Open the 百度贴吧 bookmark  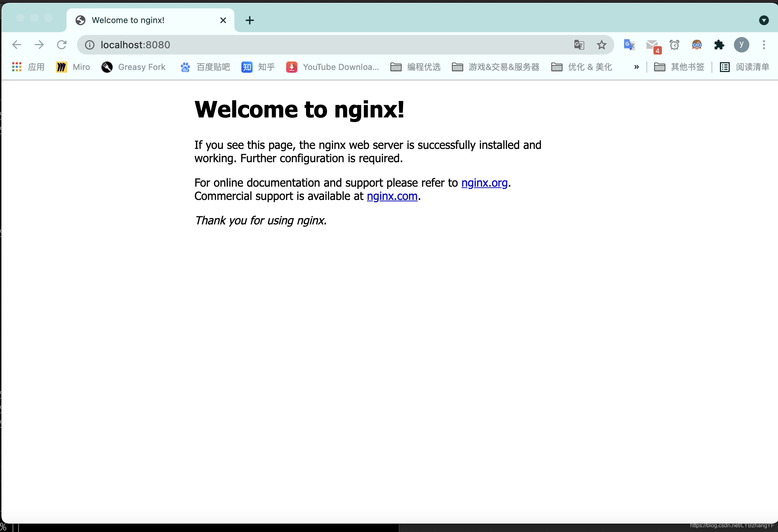click(x=205, y=67)
